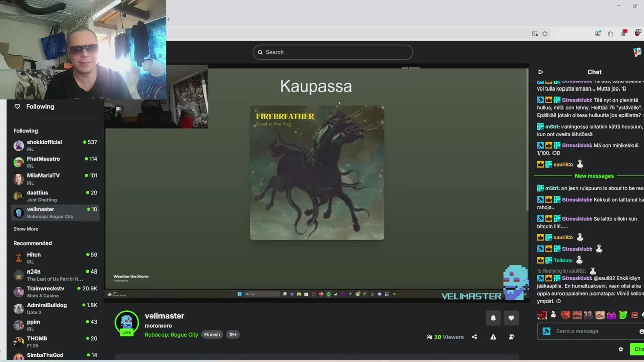Click Tsiisus username in chat
Screen dimensions: 644x362
tap(562, 260)
